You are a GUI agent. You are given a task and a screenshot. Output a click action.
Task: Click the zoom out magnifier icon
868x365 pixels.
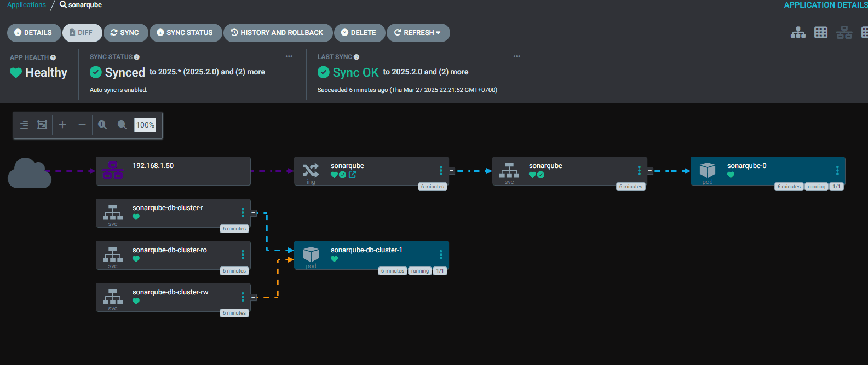tap(122, 125)
